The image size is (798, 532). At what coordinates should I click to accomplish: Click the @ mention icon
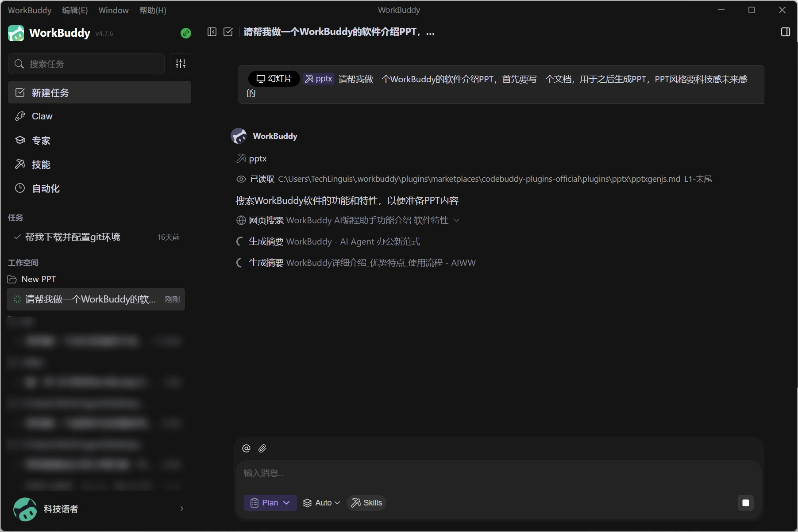coord(247,448)
